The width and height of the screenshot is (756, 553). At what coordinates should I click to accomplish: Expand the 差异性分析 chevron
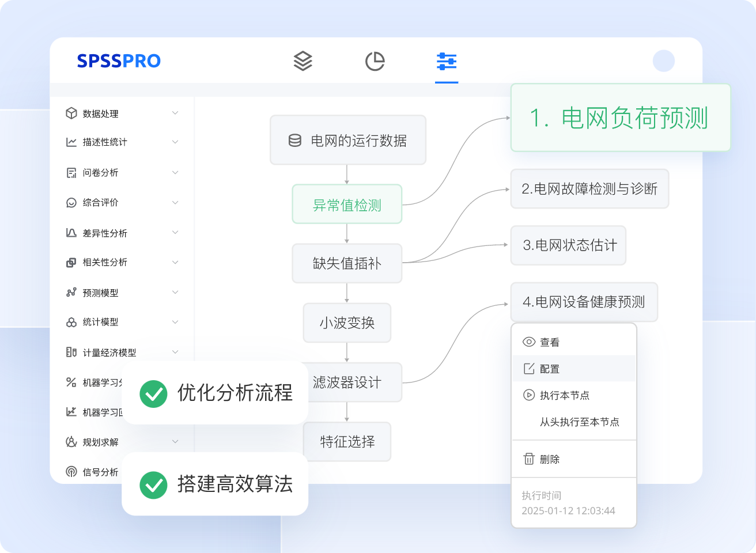coord(175,232)
